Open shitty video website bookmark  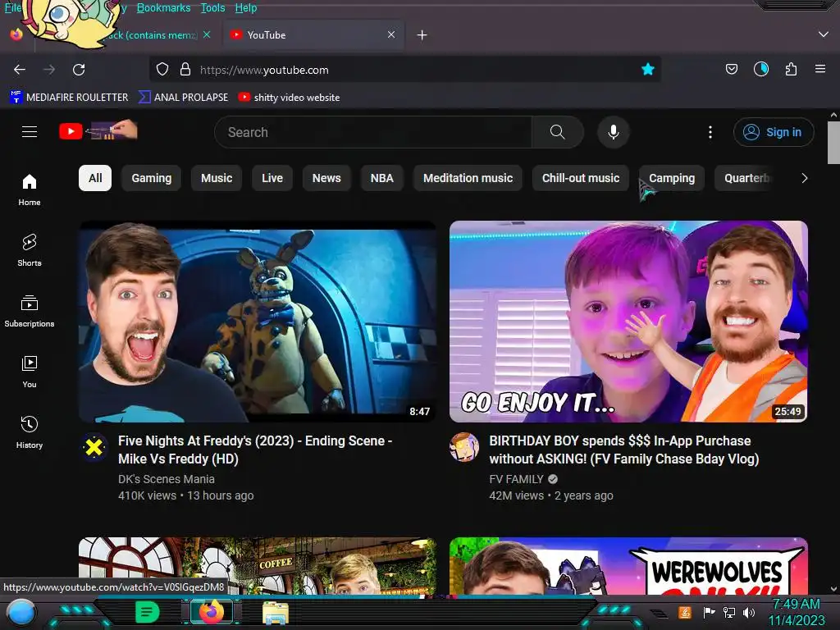289,98
